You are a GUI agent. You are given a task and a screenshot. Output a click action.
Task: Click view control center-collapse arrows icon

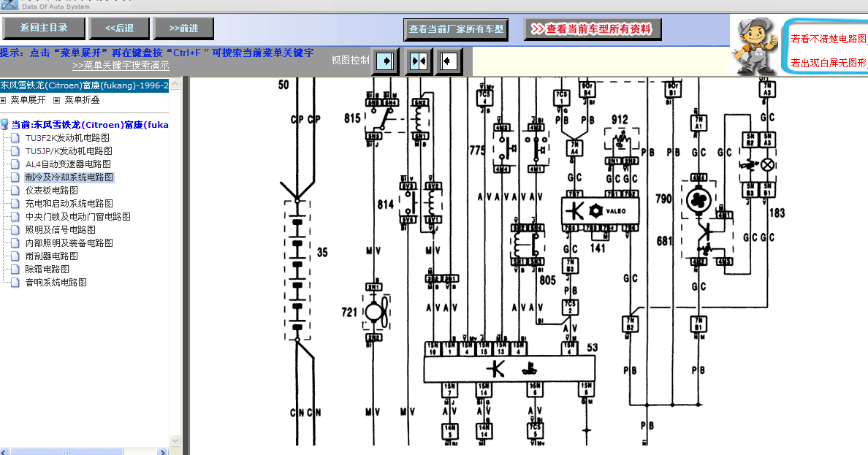[418, 61]
